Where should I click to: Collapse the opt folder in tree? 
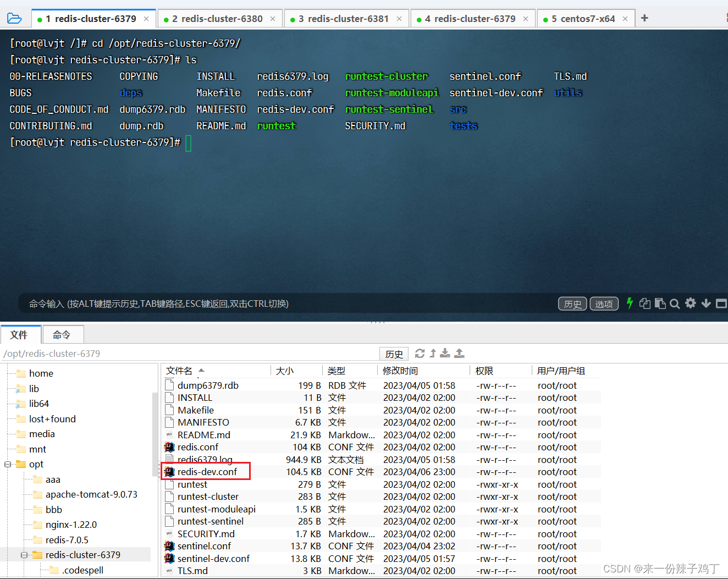click(x=8, y=464)
